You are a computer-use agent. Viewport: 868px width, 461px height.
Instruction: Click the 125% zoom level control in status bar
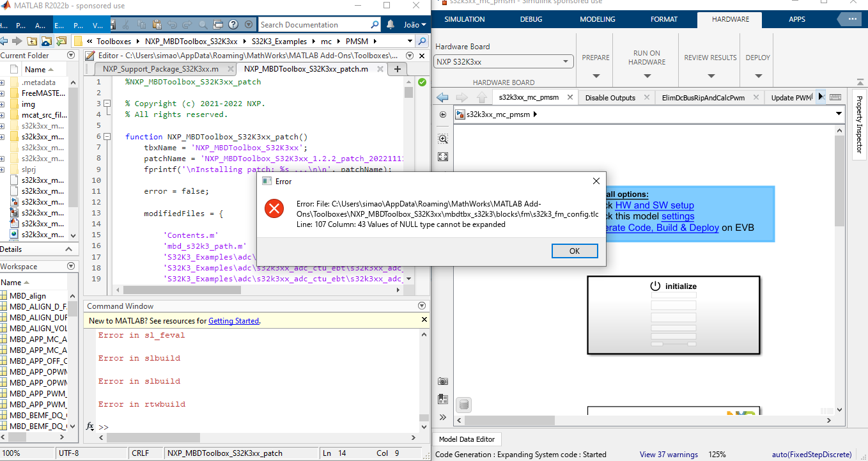click(x=717, y=454)
